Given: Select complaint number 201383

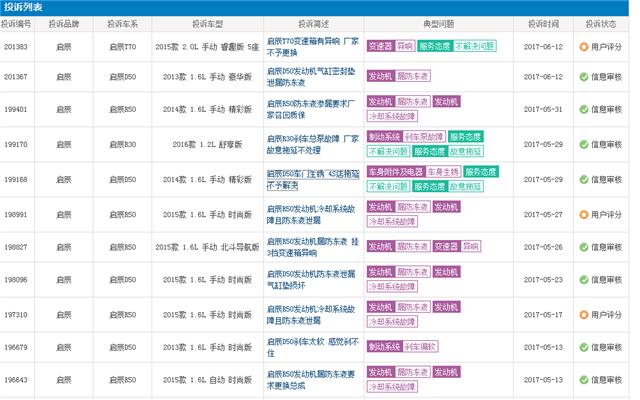Looking at the screenshot, I should (x=16, y=47).
